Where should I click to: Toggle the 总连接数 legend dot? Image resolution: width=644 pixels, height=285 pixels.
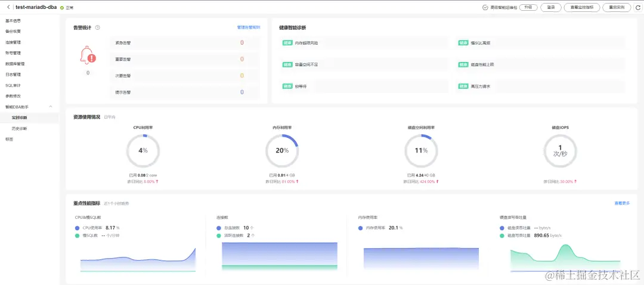click(219, 228)
